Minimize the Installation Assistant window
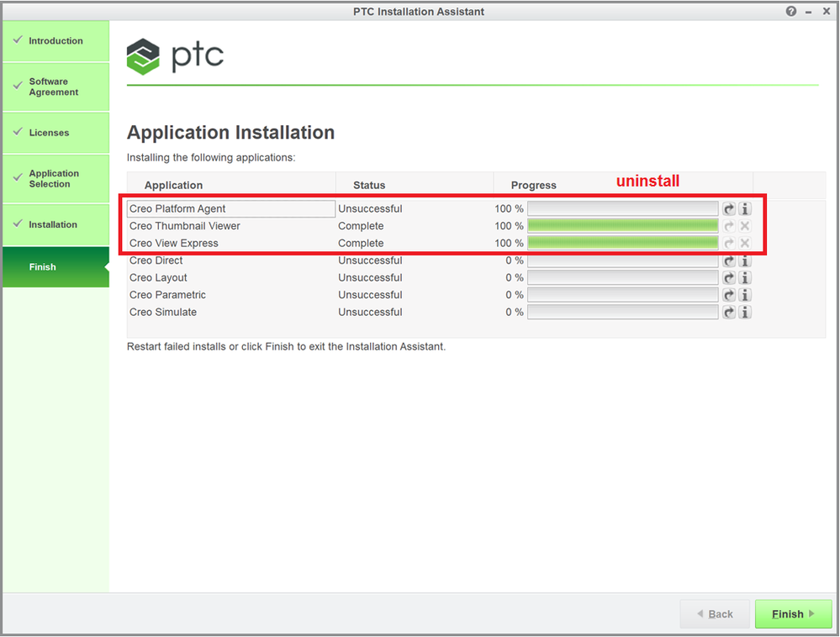840x637 pixels. 808,12
